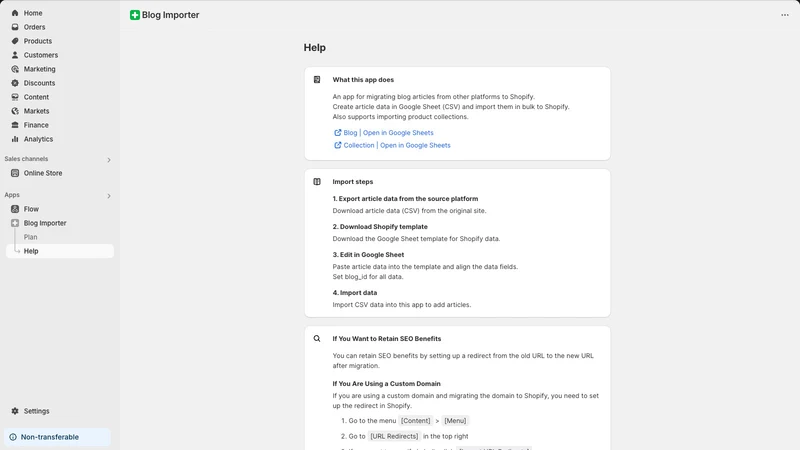
Task: Click '3. Edit in Google Sheet' step
Action: click(368, 255)
